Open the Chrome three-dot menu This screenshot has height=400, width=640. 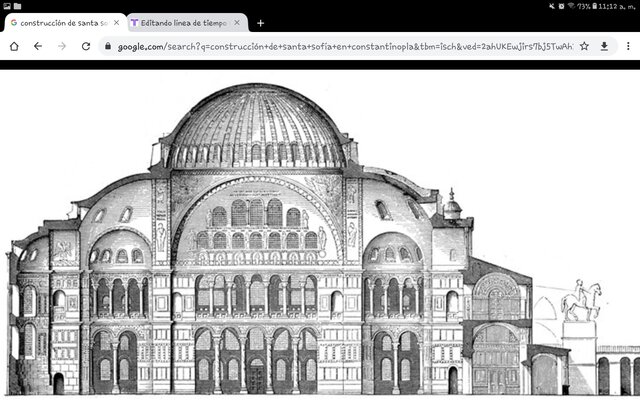(628, 46)
